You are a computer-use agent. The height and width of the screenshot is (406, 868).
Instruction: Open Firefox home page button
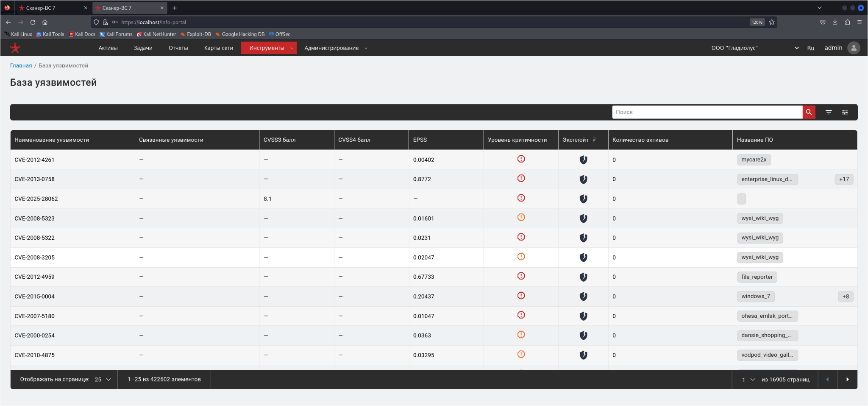click(x=45, y=22)
